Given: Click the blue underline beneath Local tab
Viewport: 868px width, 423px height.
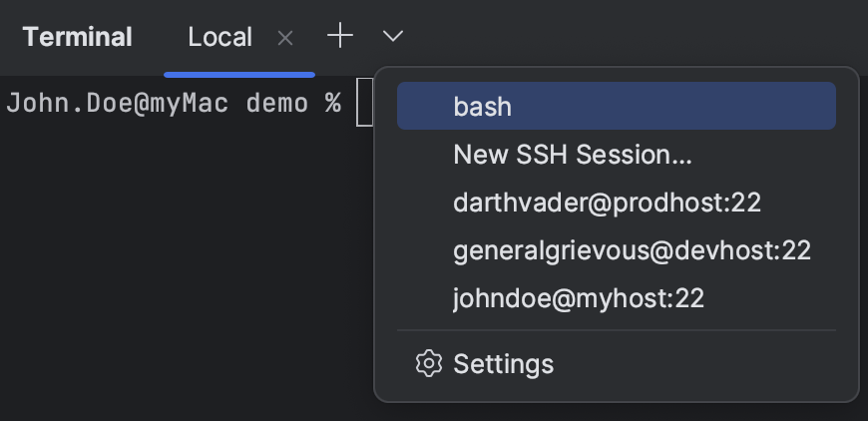Looking at the screenshot, I should (239, 74).
